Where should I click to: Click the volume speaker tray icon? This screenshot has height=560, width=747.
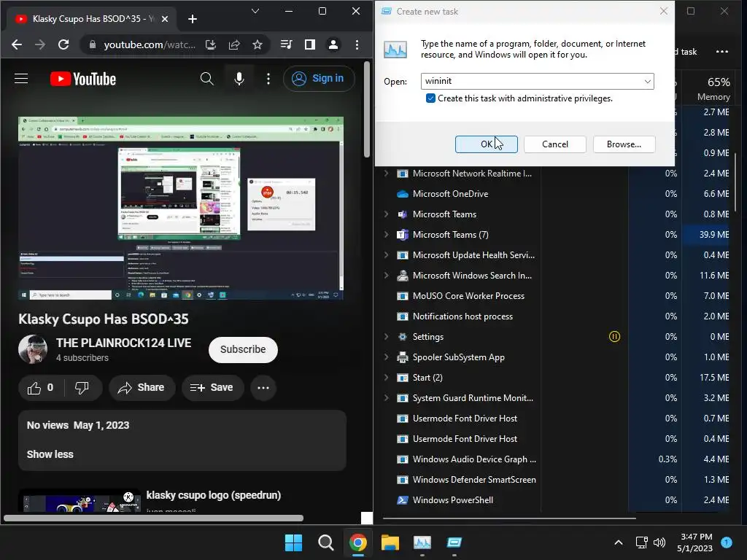659,542
